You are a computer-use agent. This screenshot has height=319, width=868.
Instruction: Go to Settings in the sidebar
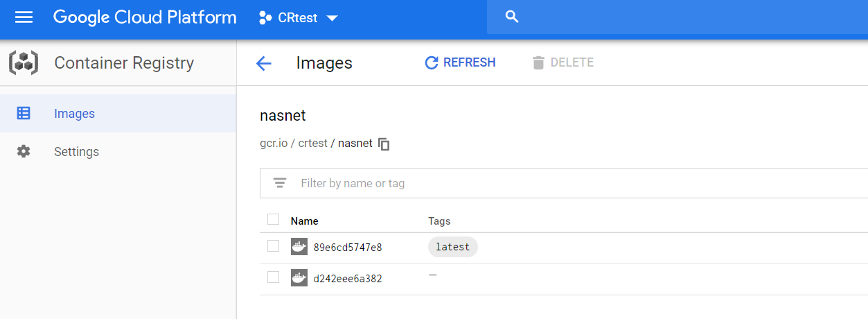(x=76, y=152)
